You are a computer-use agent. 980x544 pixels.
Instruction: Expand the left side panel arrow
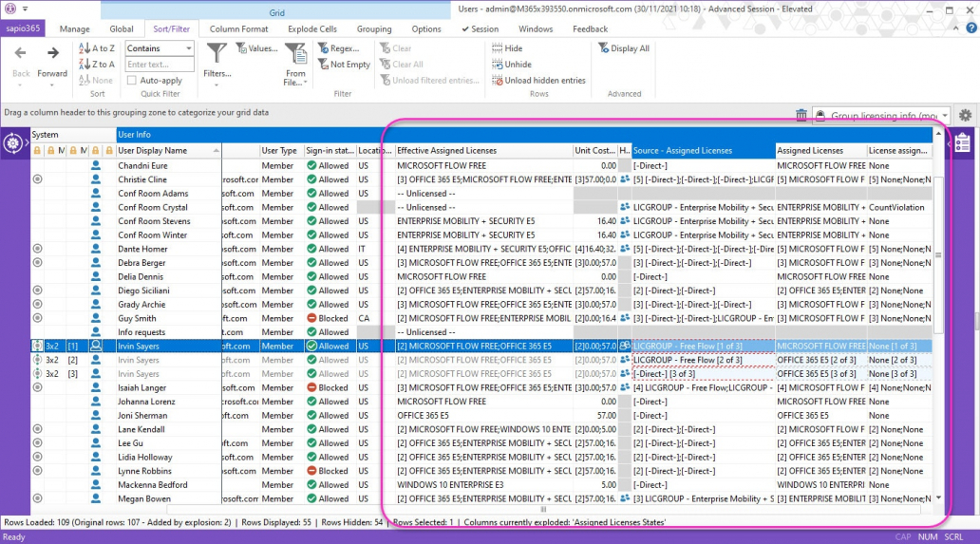click(27, 143)
